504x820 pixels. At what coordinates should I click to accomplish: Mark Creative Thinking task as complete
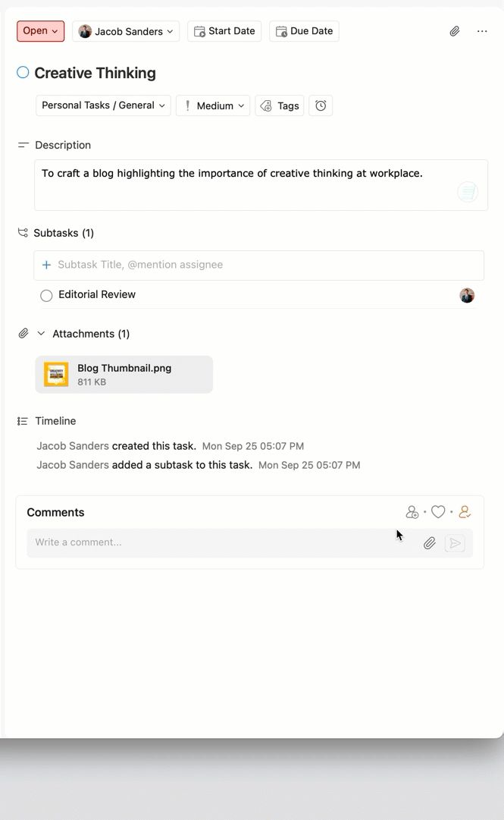tap(23, 73)
